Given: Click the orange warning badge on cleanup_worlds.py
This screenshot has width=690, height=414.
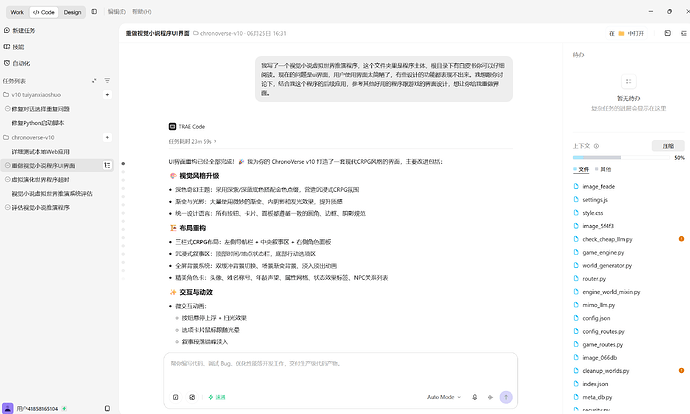Looking at the screenshot, I should coord(681,370).
